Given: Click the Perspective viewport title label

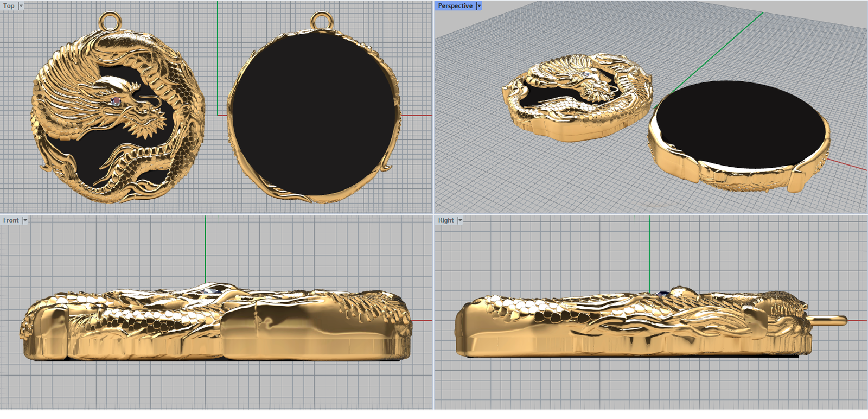Looking at the screenshot, I should click(x=455, y=6).
